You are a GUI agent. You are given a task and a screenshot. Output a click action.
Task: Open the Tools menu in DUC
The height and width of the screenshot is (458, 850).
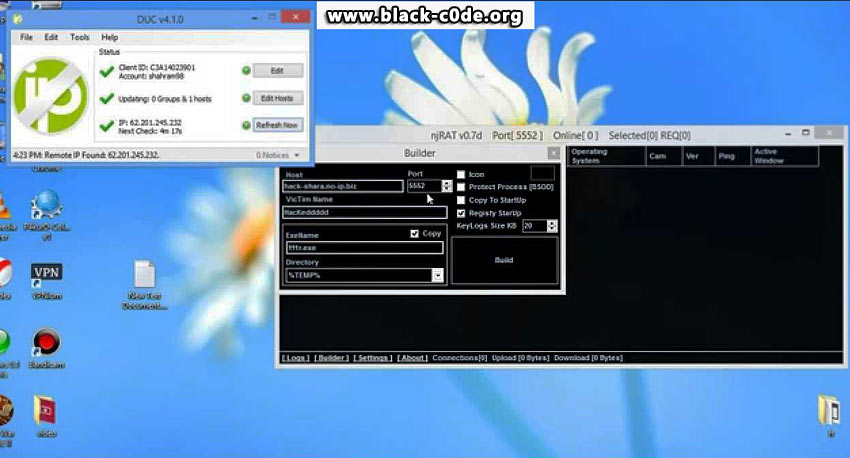click(x=80, y=37)
